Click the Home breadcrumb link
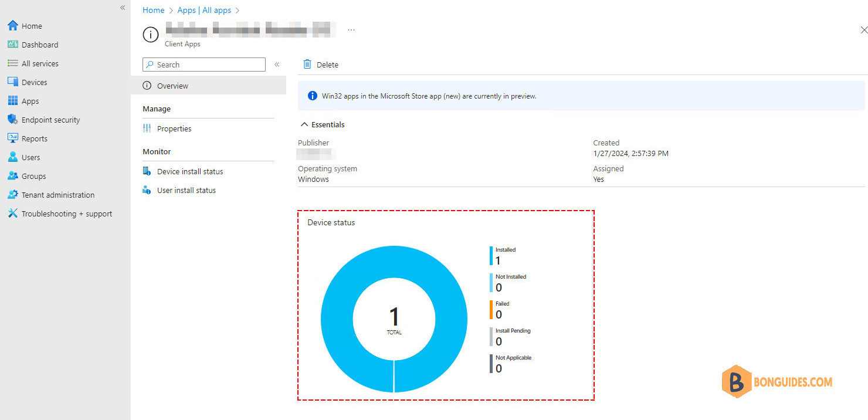 [x=154, y=10]
